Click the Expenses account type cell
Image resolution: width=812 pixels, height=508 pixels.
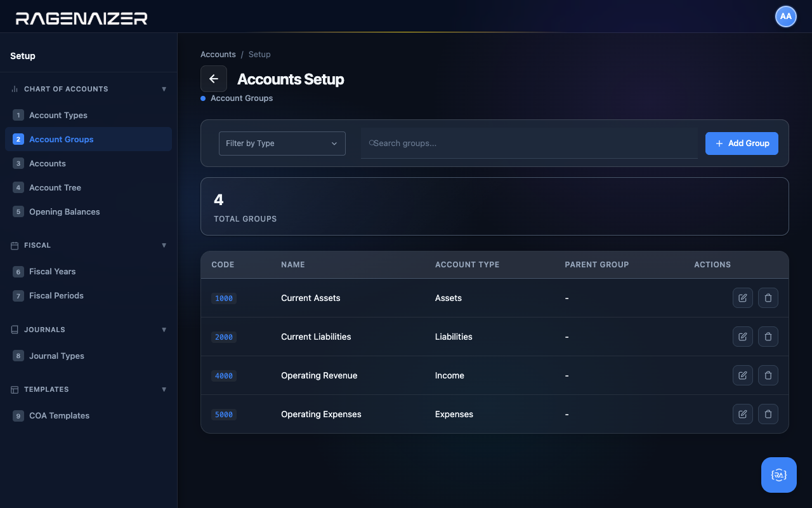[x=454, y=414]
